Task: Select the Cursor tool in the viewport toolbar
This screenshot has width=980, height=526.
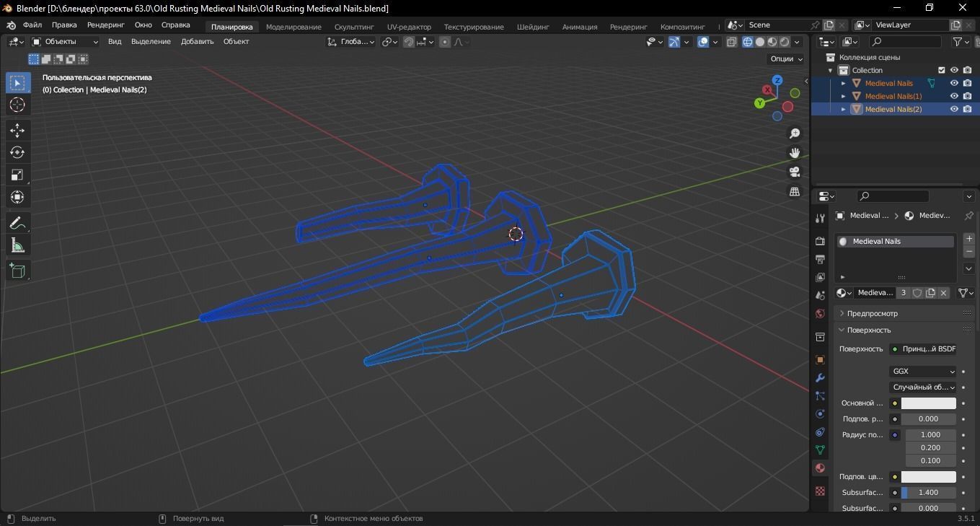Action: (17, 105)
